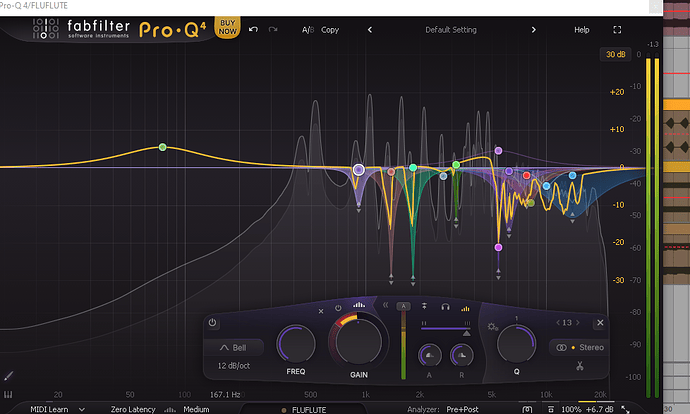Activate the EQ sketch pencil icon
This screenshot has height=414, width=690.
click(8, 376)
